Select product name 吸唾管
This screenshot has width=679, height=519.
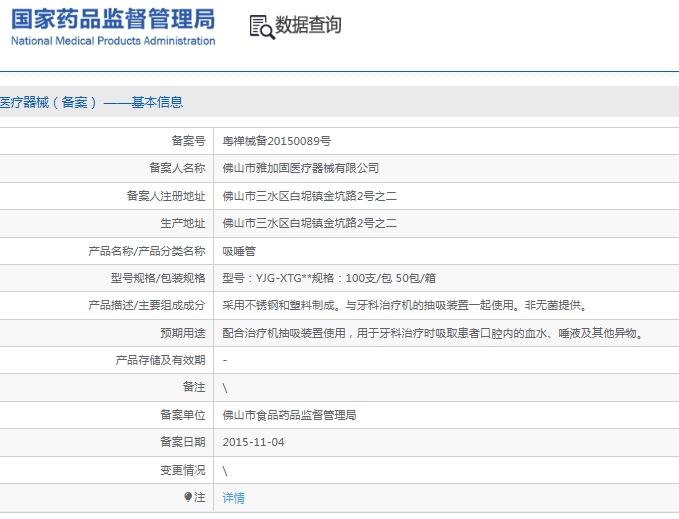(239, 251)
